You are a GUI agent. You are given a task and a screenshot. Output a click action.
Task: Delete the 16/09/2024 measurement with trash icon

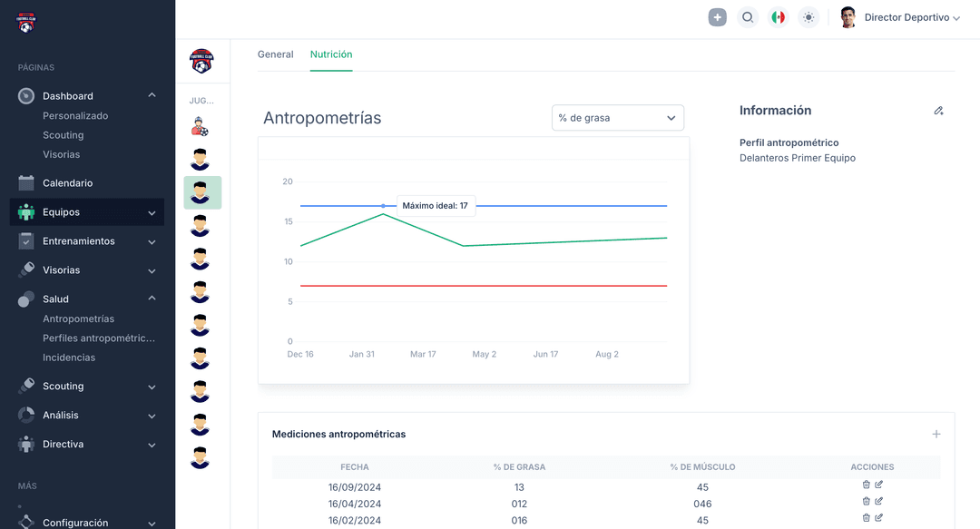pyautogui.click(x=867, y=485)
